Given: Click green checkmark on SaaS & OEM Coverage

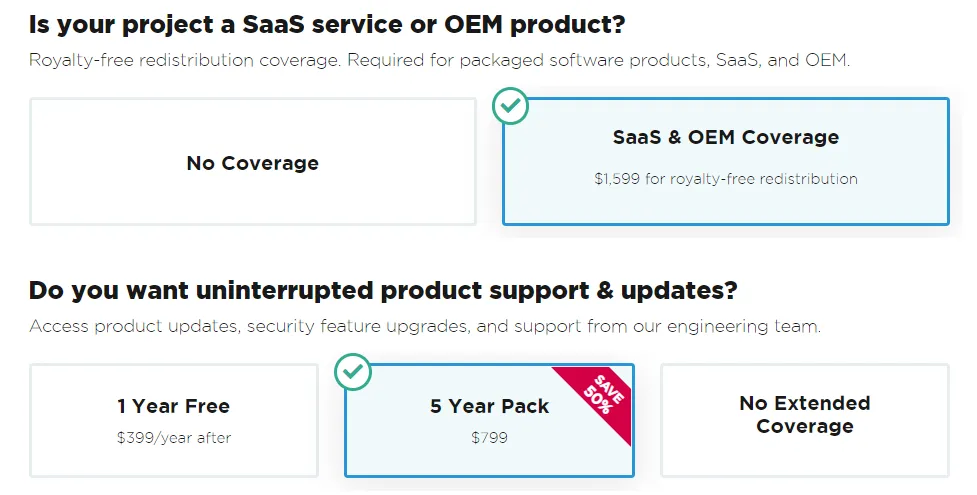Looking at the screenshot, I should click(x=511, y=106).
